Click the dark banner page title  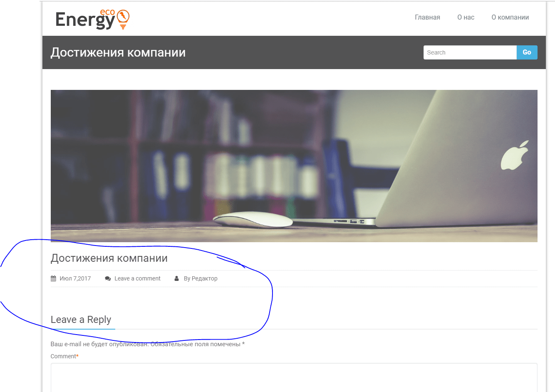click(x=118, y=52)
